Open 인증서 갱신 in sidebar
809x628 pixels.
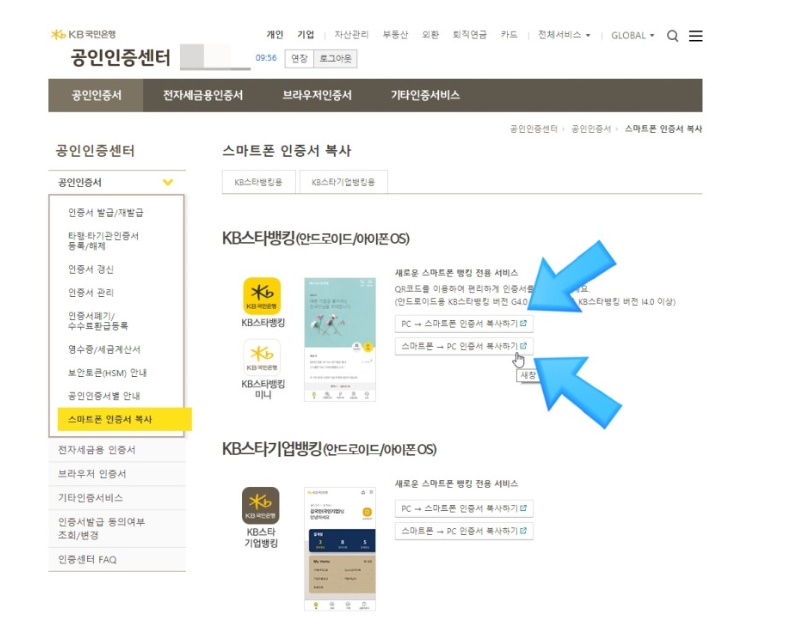tap(91, 269)
